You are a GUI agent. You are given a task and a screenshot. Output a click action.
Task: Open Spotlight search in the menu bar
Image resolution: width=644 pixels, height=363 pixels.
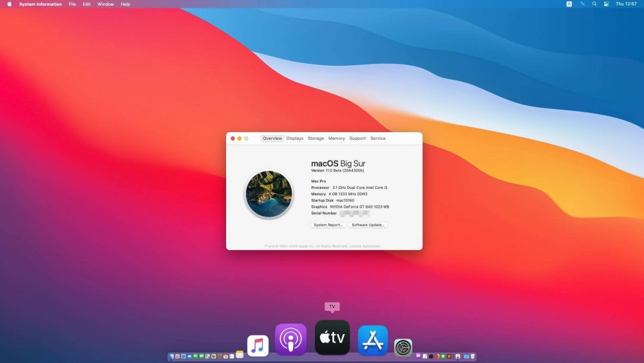594,4
